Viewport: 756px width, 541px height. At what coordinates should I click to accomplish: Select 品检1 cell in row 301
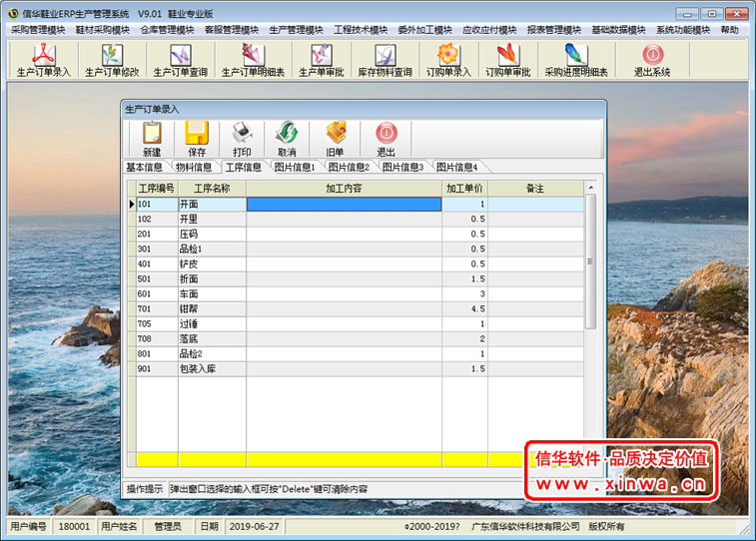click(x=212, y=250)
